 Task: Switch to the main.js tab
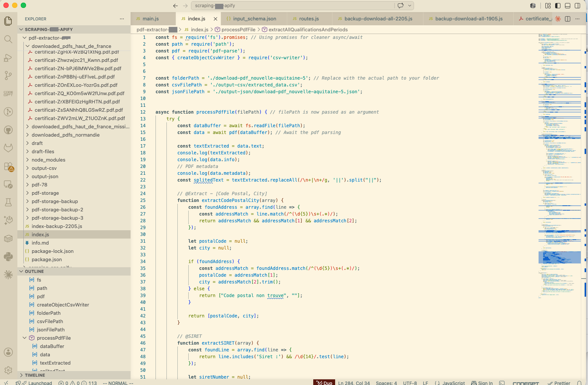pyautogui.click(x=153, y=19)
